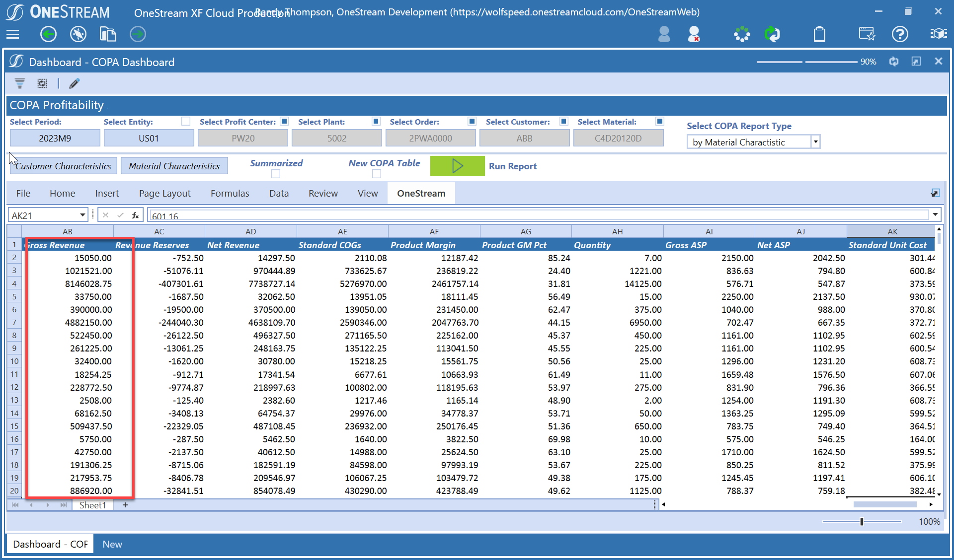Click the pencil edit dashboard icon
Screen dimensions: 954x560
(x=74, y=83)
